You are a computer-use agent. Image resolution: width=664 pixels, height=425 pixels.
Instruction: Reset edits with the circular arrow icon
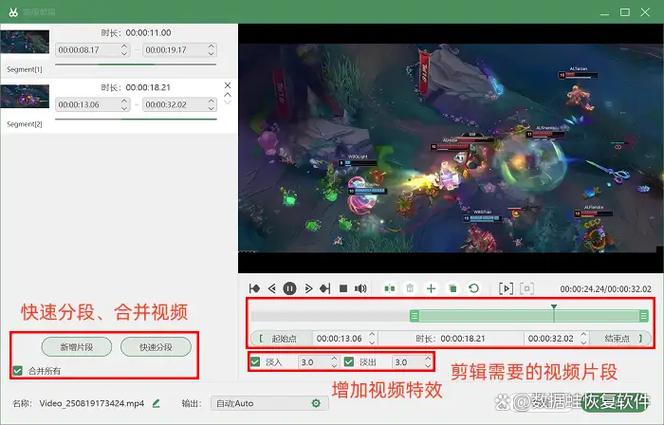474,289
